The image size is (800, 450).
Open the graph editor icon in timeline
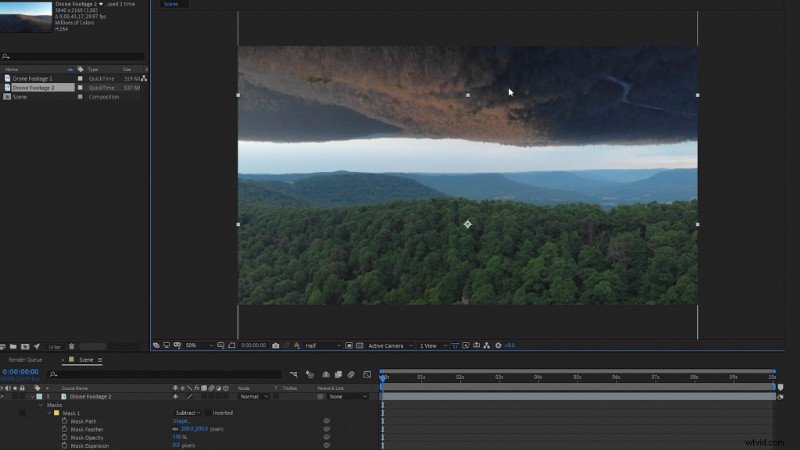[x=367, y=374]
